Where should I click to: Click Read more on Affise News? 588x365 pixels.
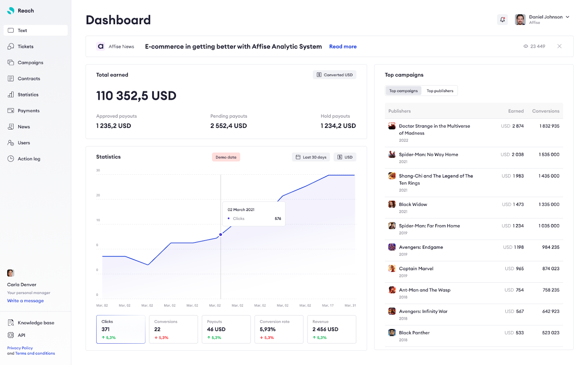pos(343,46)
